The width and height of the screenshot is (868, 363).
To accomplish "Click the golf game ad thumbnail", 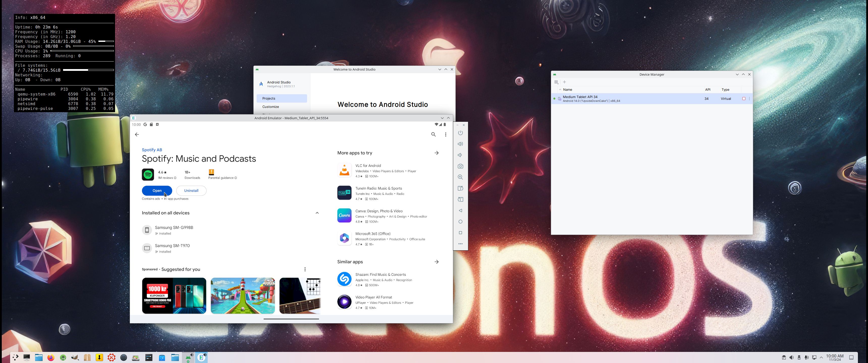I will click(x=242, y=296).
